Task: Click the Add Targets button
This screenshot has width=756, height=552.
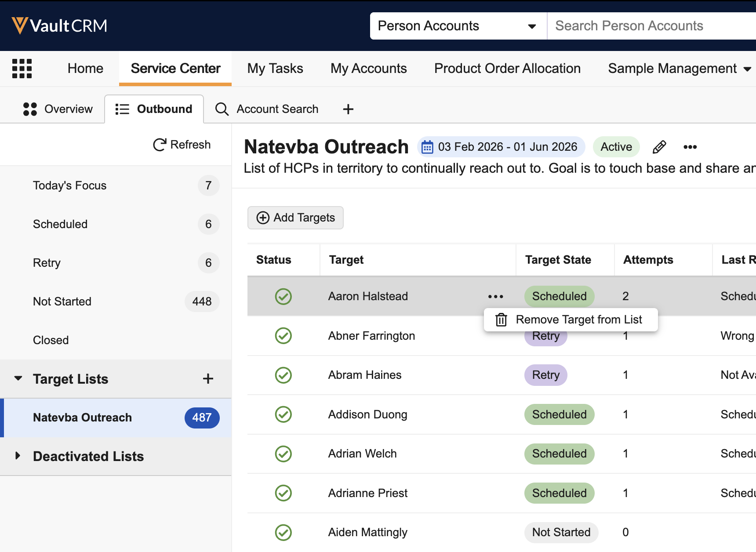Action: point(295,218)
